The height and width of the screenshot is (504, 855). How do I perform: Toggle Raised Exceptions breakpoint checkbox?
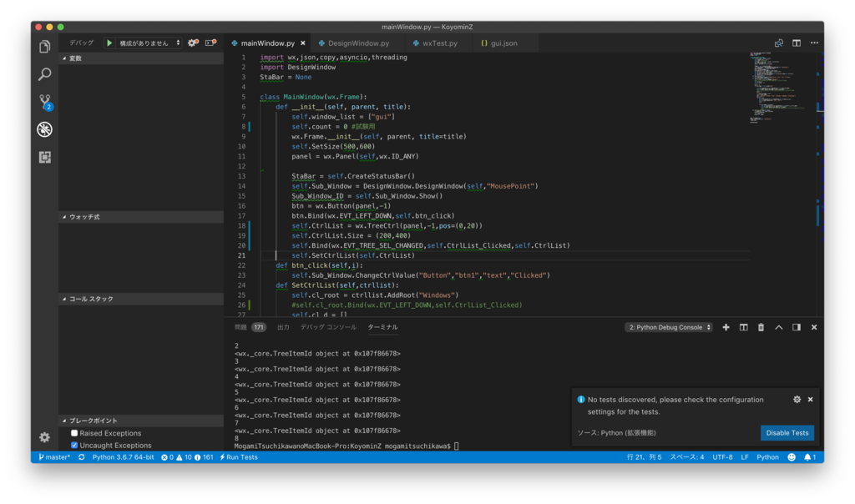pos(74,433)
